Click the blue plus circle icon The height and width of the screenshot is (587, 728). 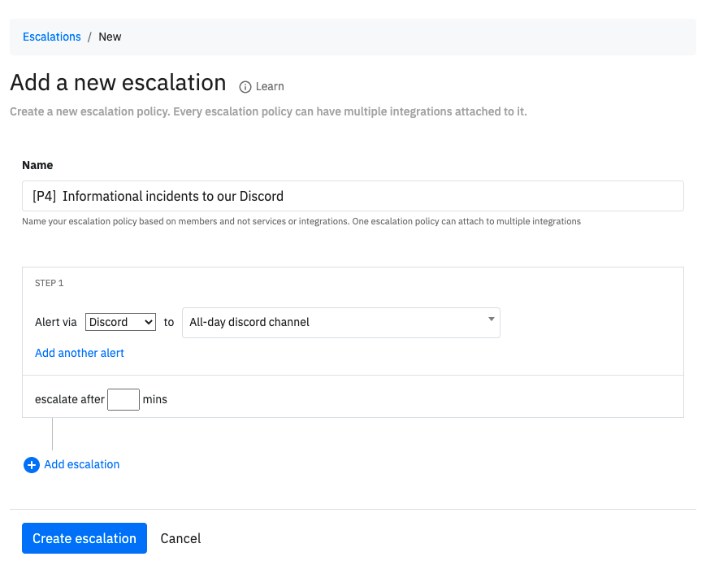coord(32,465)
